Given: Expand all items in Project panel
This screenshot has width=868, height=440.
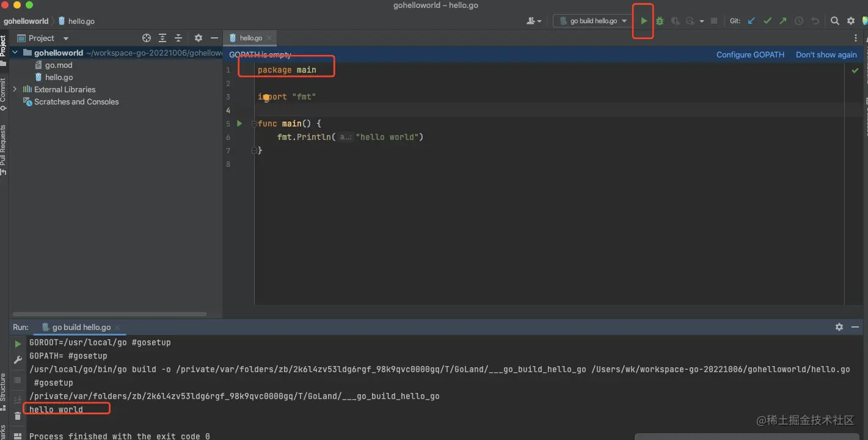Looking at the screenshot, I should [162, 38].
